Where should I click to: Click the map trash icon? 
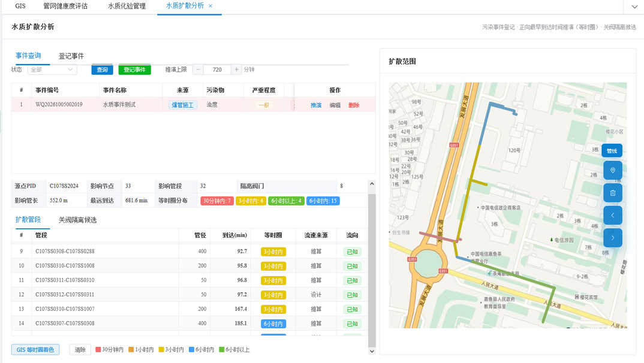pyautogui.click(x=612, y=193)
